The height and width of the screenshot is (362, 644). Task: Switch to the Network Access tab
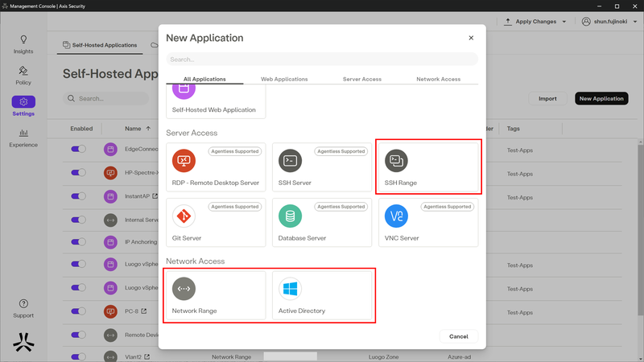coord(438,79)
